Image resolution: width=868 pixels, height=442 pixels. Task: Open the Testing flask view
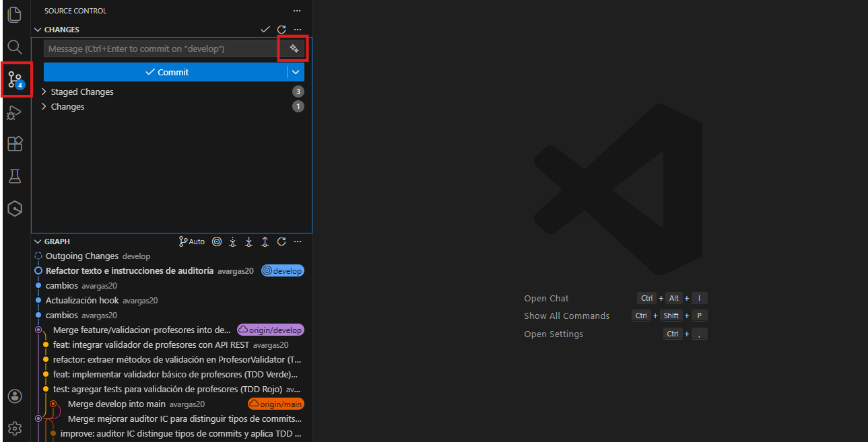pyautogui.click(x=15, y=176)
